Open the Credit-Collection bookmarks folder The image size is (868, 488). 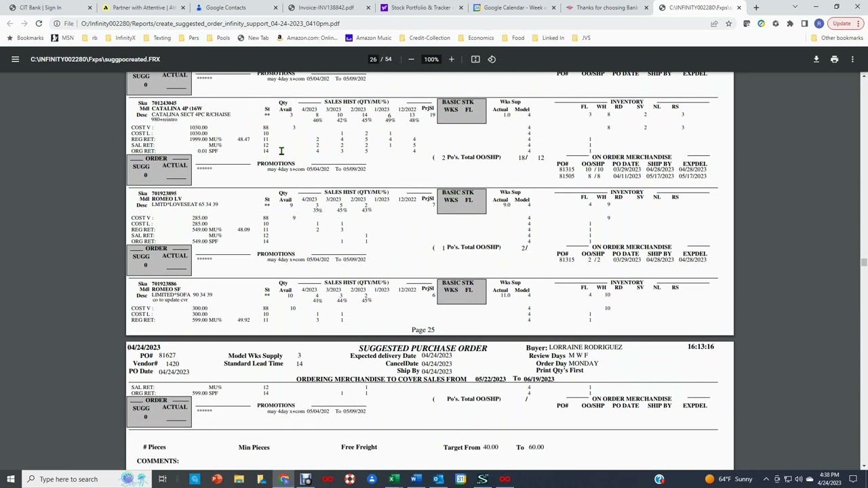[x=425, y=38]
